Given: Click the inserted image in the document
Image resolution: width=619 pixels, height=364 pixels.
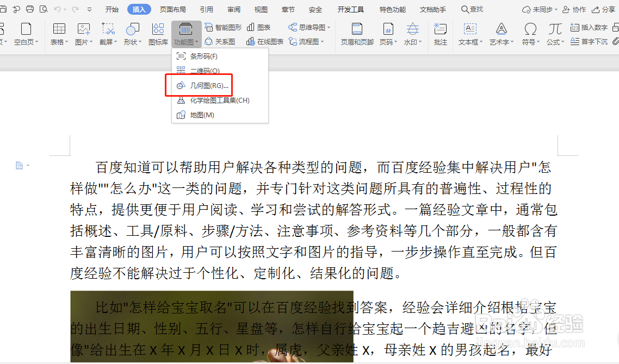Looking at the screenshot, I should coord(212,327).
